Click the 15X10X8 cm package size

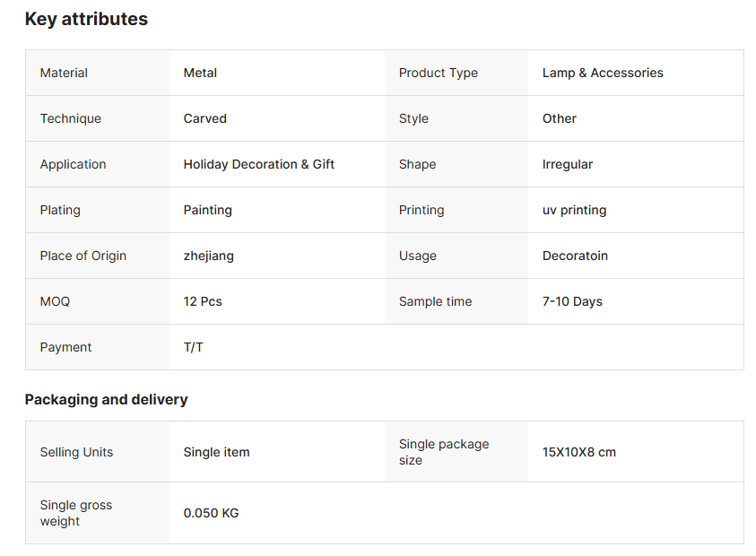(578, 452)
